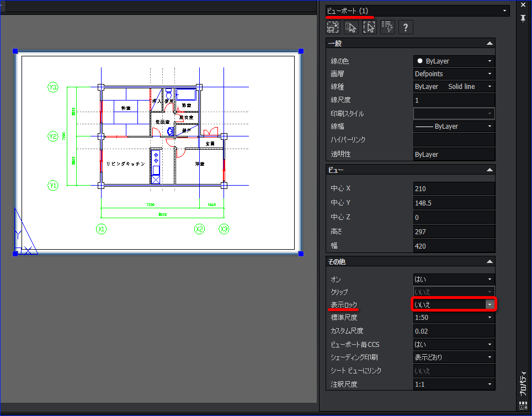Toggle the オン dropdown set to はい
Screen dimensions: 532x416
coord(454,279)
